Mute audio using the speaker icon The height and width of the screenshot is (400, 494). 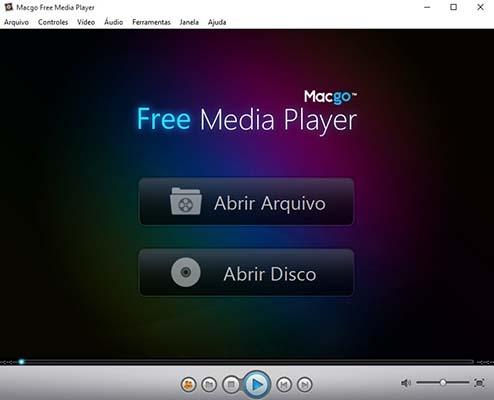tap(406, 383)
